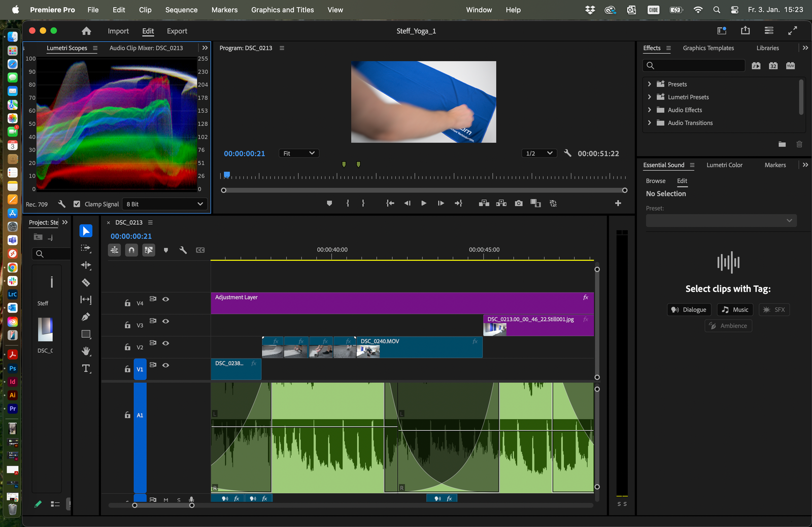The width and height of the screenshot is (812, 527).
Task: Click the Home icon in header
Action: (86, 31)
